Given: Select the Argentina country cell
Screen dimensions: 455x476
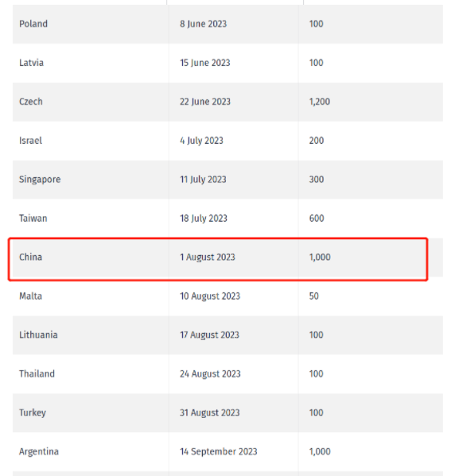Looking at the screenshot, I should 39,451.
